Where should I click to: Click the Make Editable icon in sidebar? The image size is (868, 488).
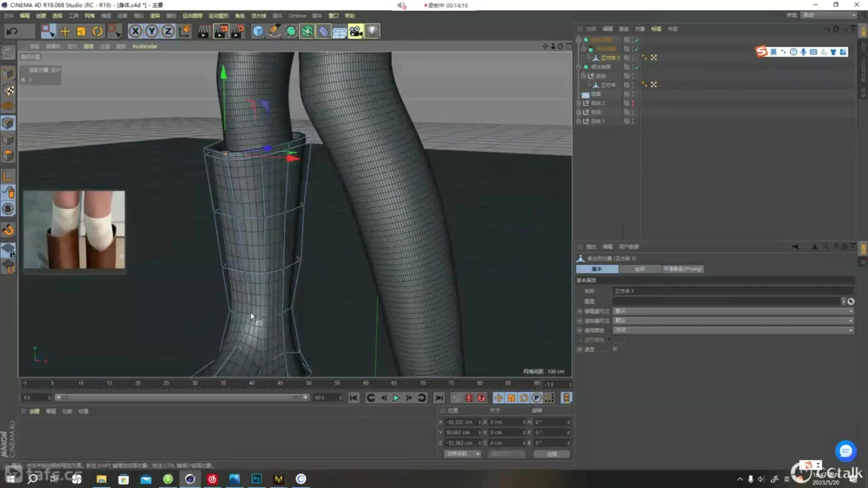pos(8,52)
